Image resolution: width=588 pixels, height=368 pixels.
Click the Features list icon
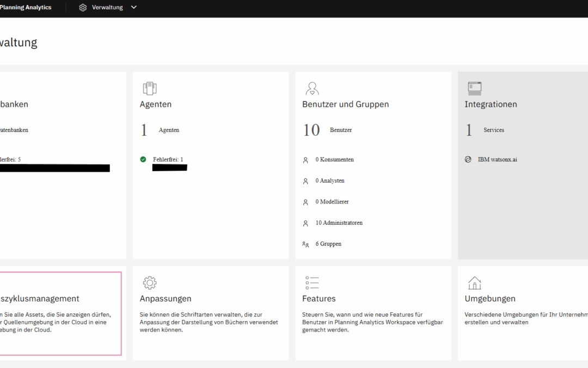pos(312,282)
